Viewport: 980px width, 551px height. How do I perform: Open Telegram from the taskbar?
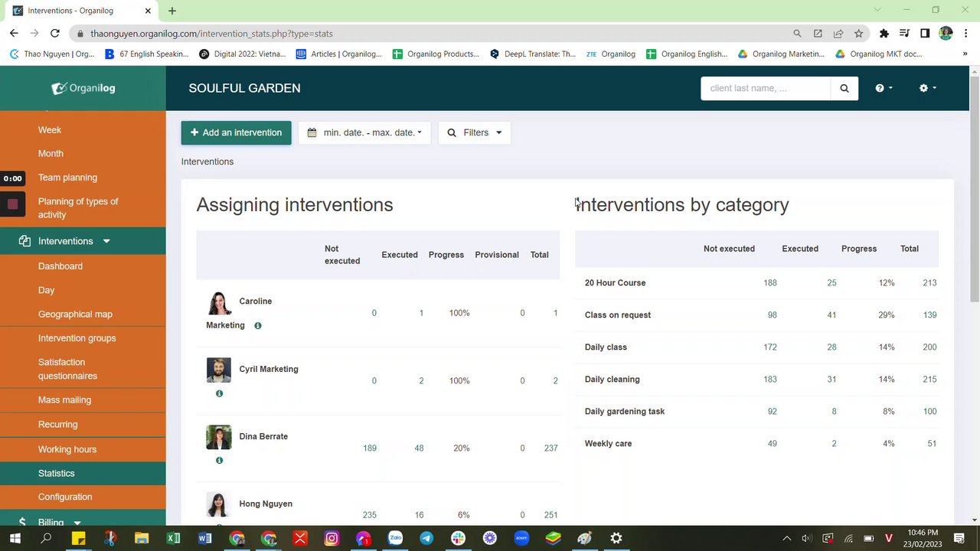tap(426, 538)
